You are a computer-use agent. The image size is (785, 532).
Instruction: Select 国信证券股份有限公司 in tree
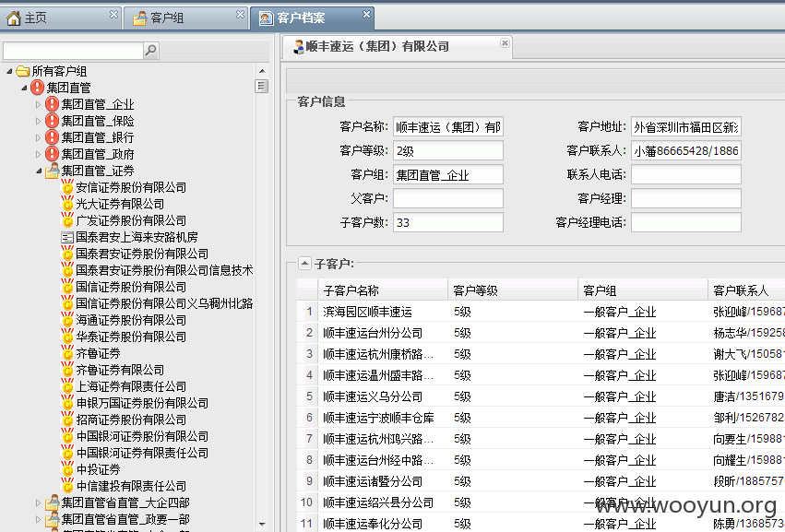click(131, 287)
